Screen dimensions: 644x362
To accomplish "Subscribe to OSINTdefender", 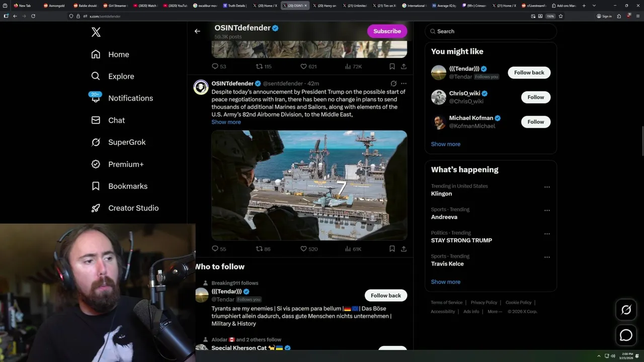I will pyautogui.click(x=387, y=31).
